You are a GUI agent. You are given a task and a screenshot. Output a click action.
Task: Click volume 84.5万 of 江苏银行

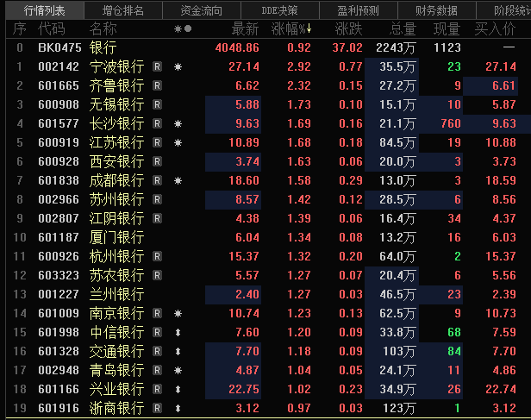pos(397,142)
